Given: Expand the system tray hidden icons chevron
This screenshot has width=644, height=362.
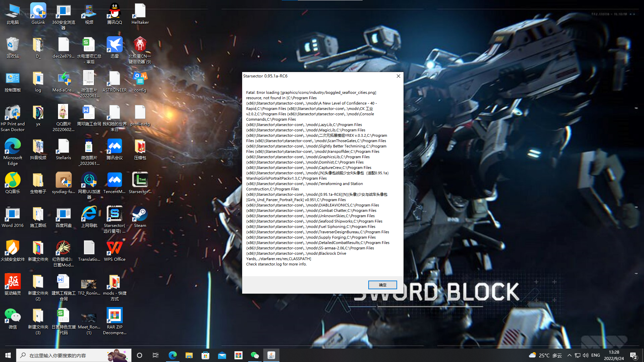Looking at the screenshot, I should click(569, 355).
